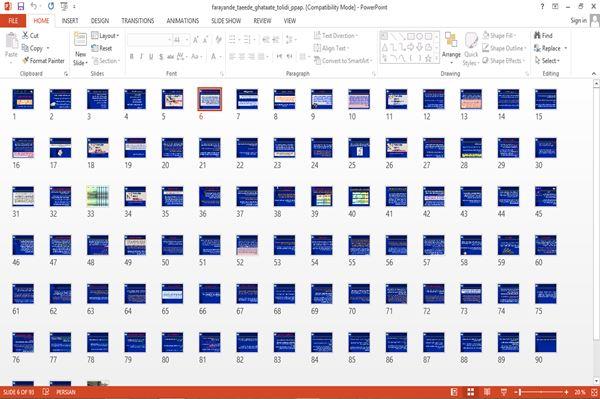This screenshot has height=399, width=600.
Task: Switch to the INSERT tab
Action: (70, 21)
